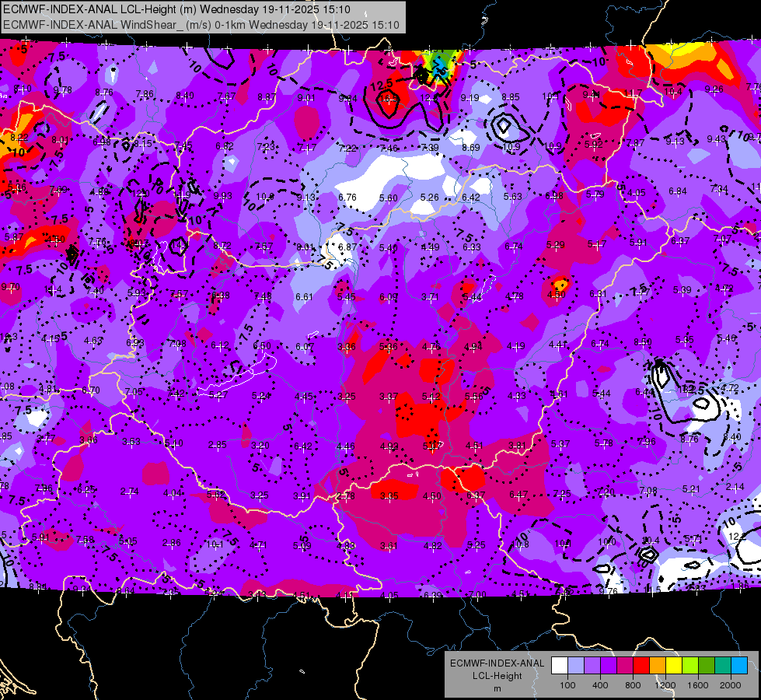The height and width of the screenshot is (700, 761).
Task: Click the legend tick value 1200
Action: tap(665, 685)
